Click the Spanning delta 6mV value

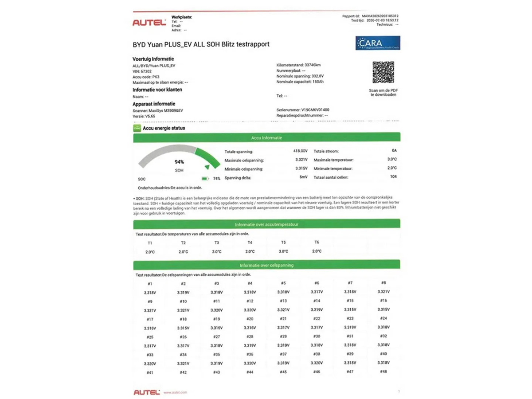[303, 177]
